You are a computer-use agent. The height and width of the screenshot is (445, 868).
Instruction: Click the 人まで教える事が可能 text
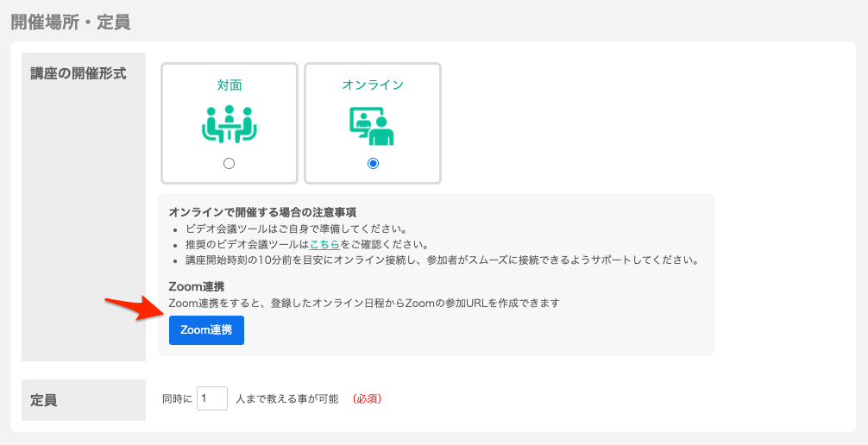click(286, 399)
